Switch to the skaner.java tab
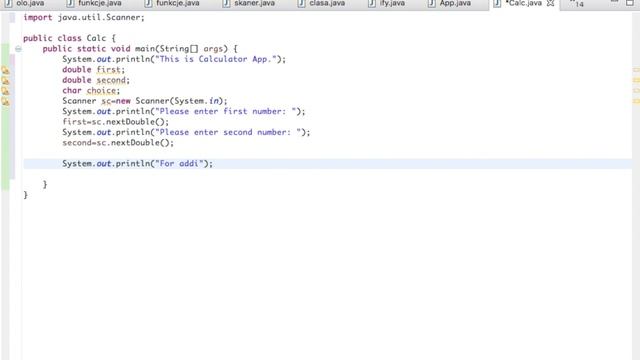The image size is (640, 360). pyautogui.click(x=254, y=3)
